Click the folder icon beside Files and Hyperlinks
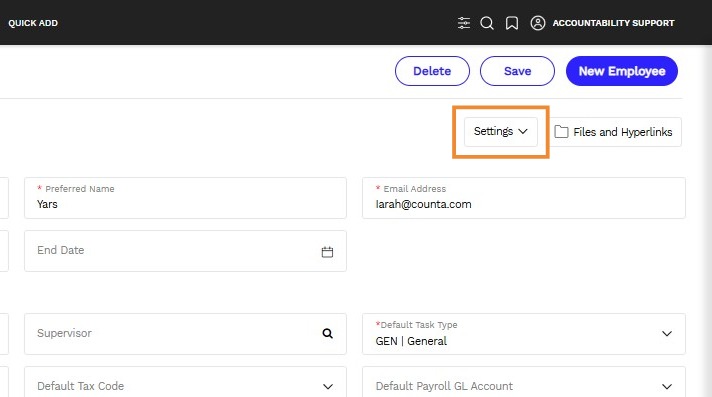This screenshot has height=397, width=712. pyautogui.click(x=561, y=132)
